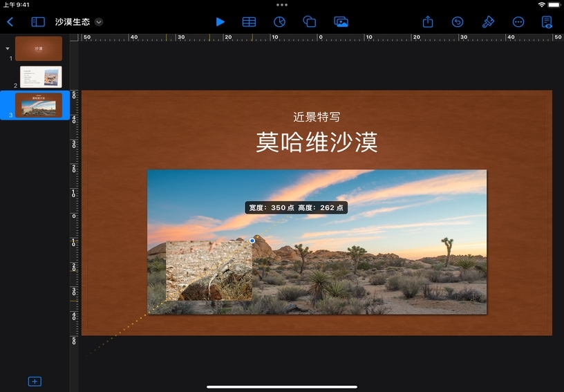This screenshot has height=392, width=564.
Task: Open the chart insert menu
Action: coord(279,22)
